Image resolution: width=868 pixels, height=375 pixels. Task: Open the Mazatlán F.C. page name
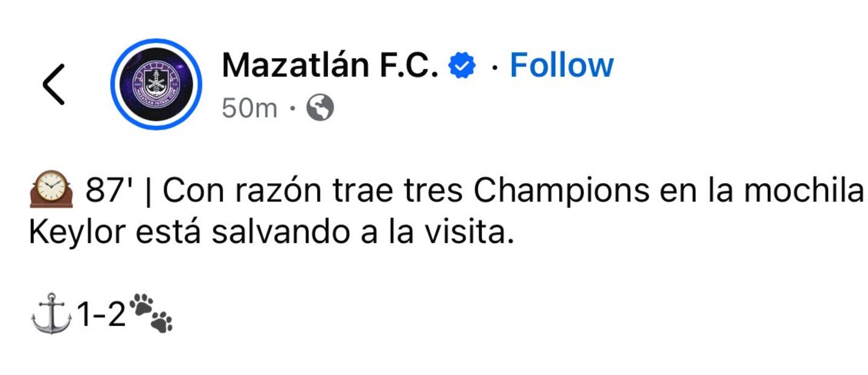(x=330, y=65)
